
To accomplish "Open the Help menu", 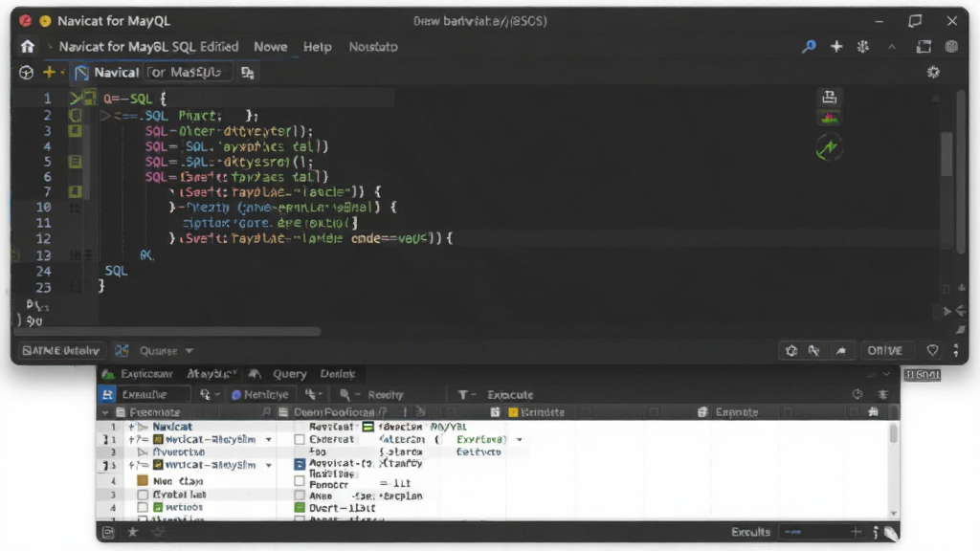I will [318, 47].
